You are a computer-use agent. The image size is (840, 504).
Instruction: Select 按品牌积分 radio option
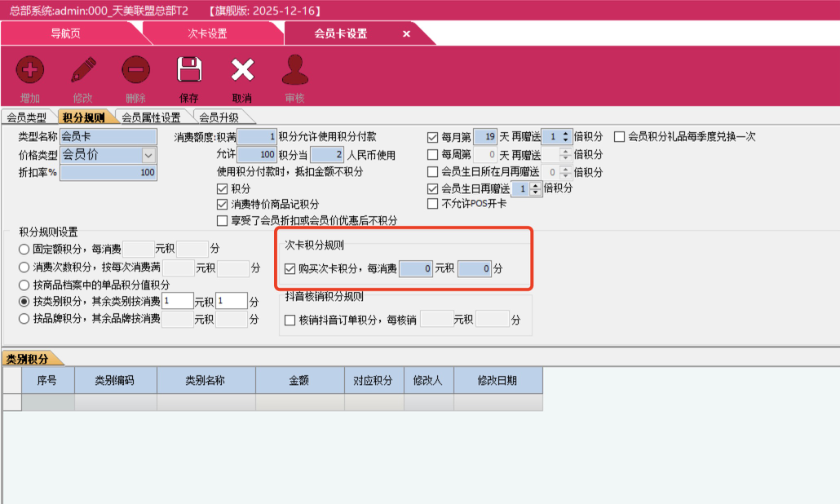click(x=24, y=319)
